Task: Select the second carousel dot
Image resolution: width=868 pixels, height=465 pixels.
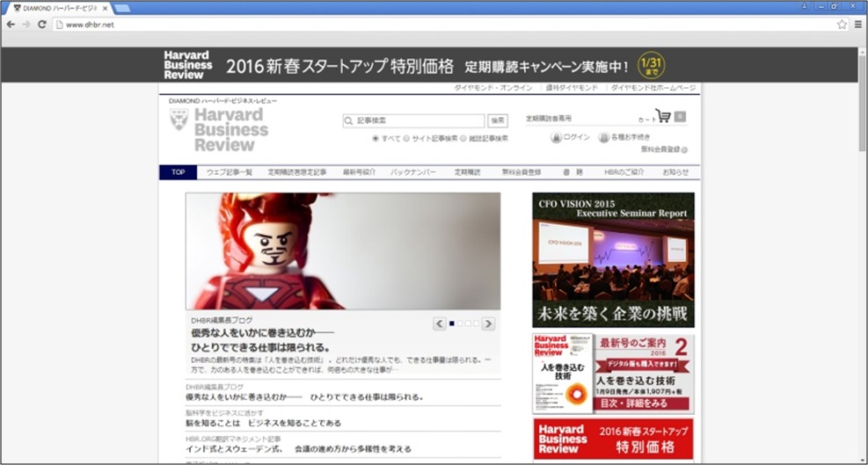Action: point(460,323)
